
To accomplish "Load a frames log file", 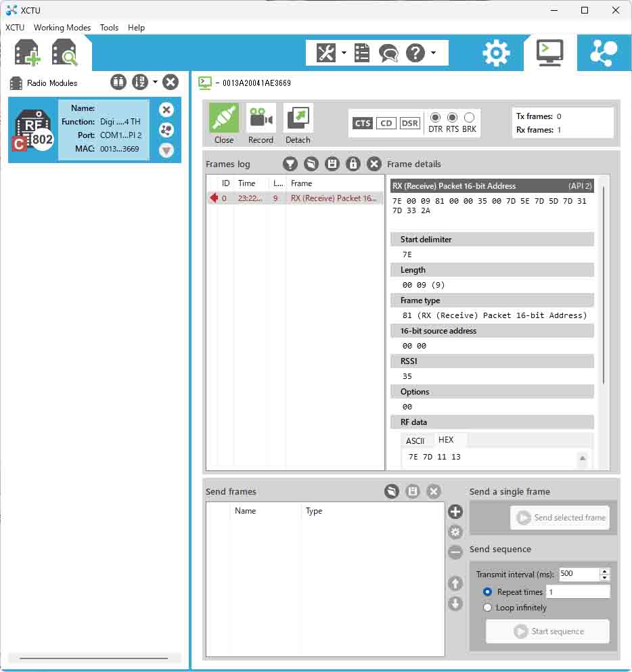I will pos(311,164).
